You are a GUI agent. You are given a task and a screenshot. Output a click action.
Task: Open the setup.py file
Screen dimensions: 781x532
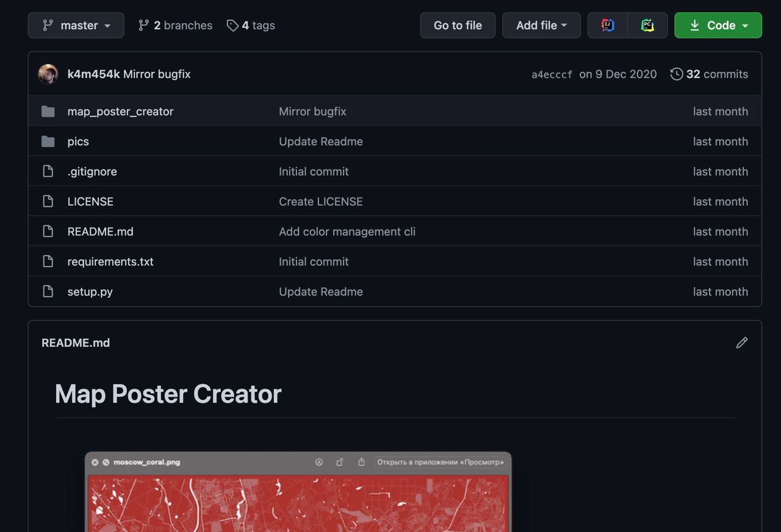click(x=90, y=292)
